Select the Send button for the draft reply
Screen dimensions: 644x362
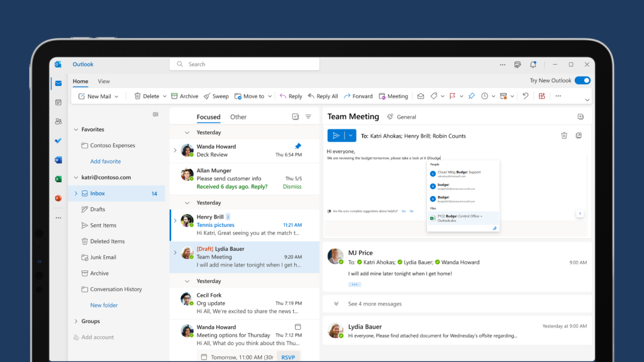(335, 135)
